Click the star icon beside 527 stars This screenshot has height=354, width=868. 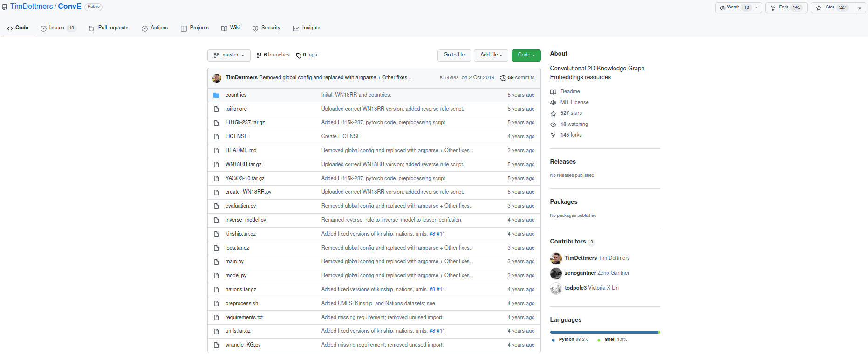553,113
